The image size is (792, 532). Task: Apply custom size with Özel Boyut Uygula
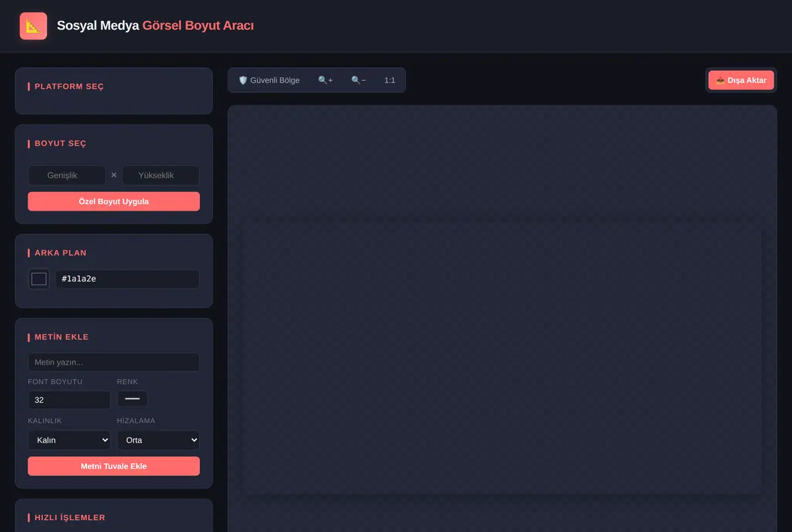(114, 201)
